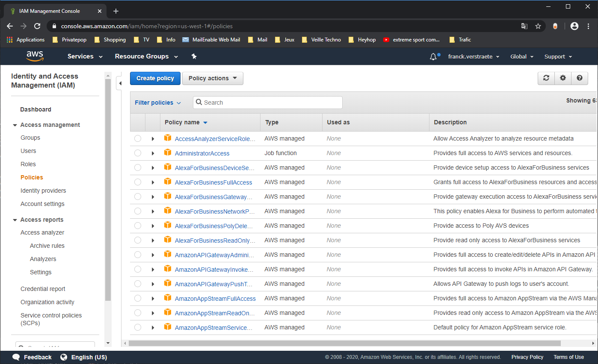
Task: Select the AlexaForBusinessGateway policy radio button
Action: click(x=138, y=197)
